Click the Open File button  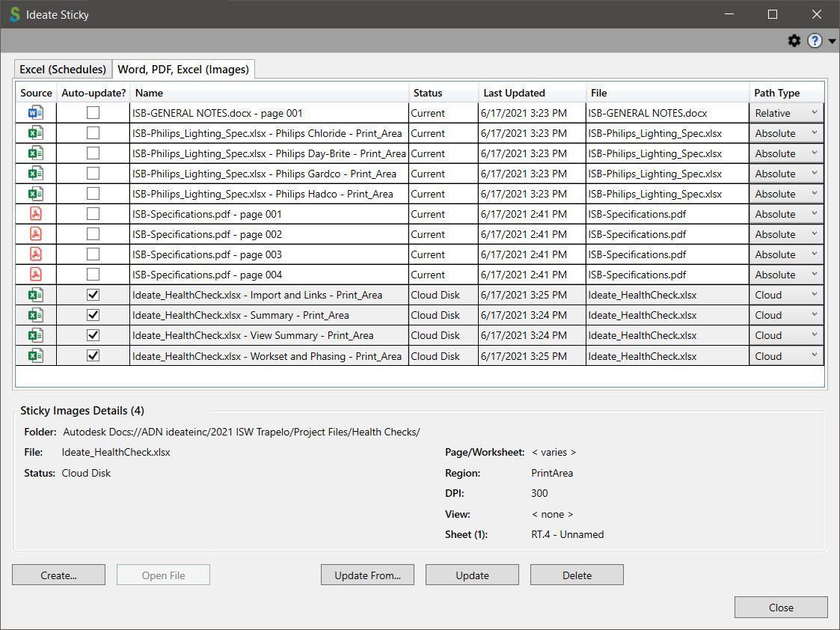point(163,575)
